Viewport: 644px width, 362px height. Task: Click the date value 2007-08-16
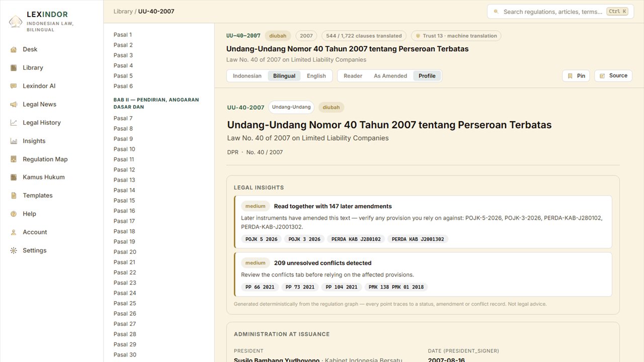(447, 360)
